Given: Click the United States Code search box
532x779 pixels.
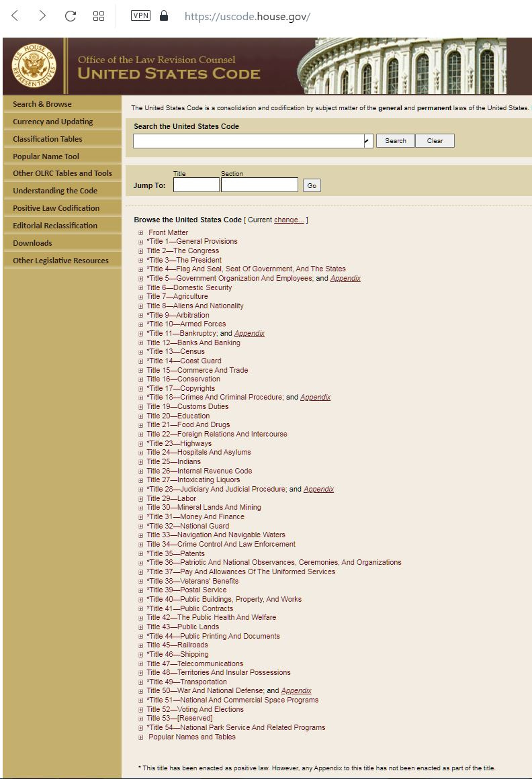Looking at the screenshot, I should [x=249, y=140].
